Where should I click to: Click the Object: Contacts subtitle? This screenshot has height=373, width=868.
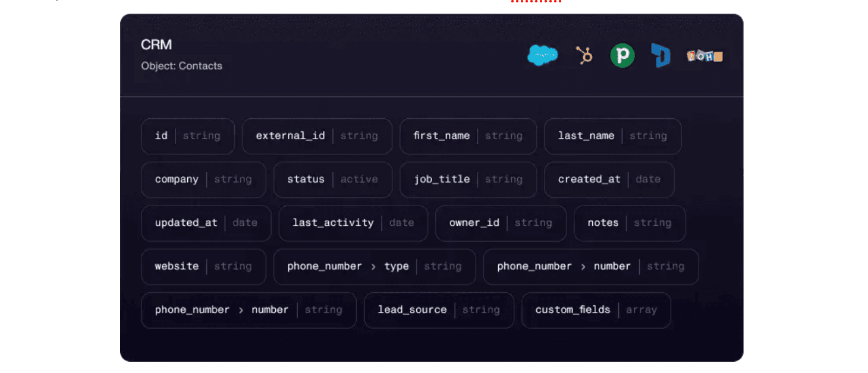click(181, 66)
